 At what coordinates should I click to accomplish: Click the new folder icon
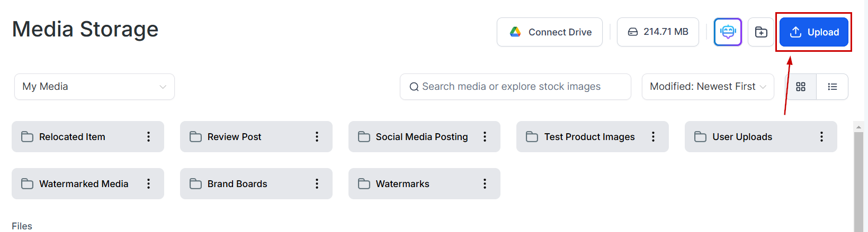click(761, 32)
